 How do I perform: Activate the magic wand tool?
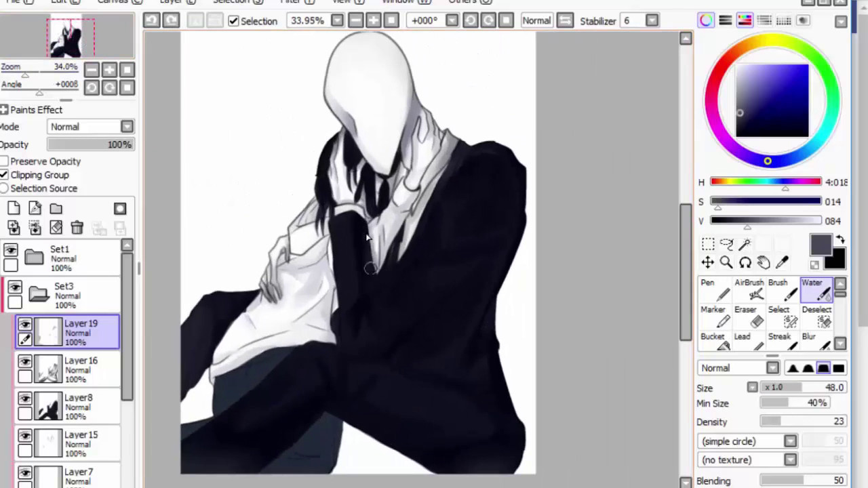click(745, 244)
